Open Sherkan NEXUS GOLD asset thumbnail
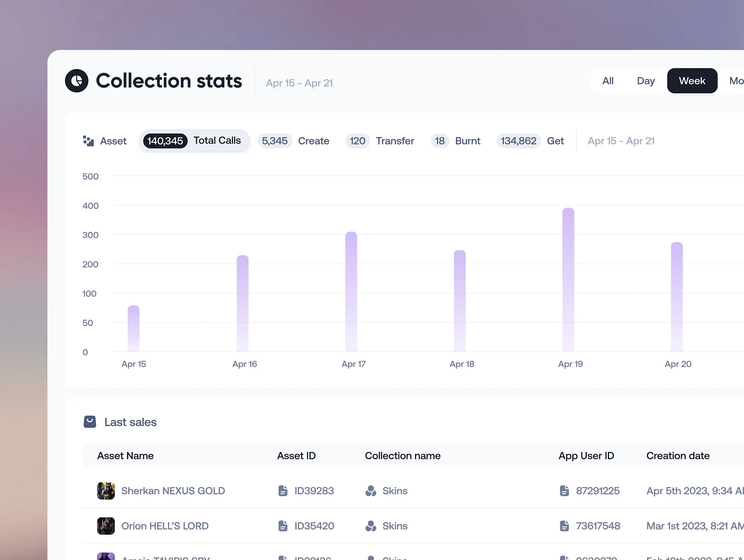Image resolution: width=744 pixels, height=560 pixels. (106, 491)
